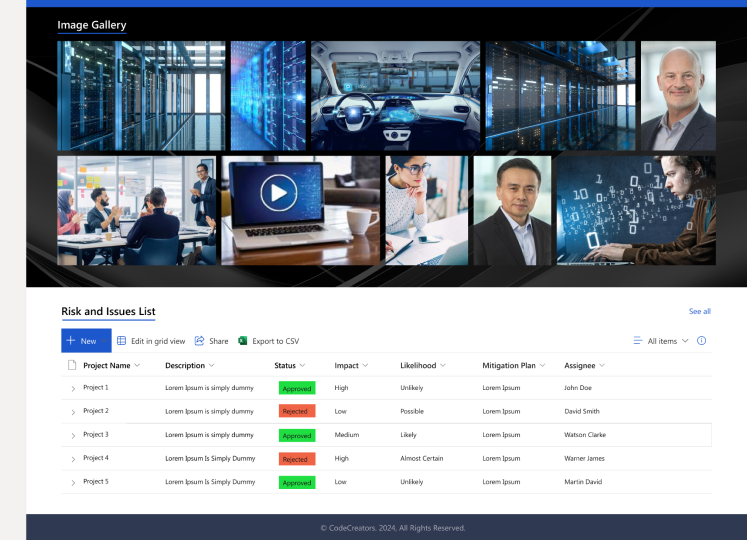The height and width of the screenshot is (540, 747).
Task: Click the file type column header icon
Action: [72, 365]
